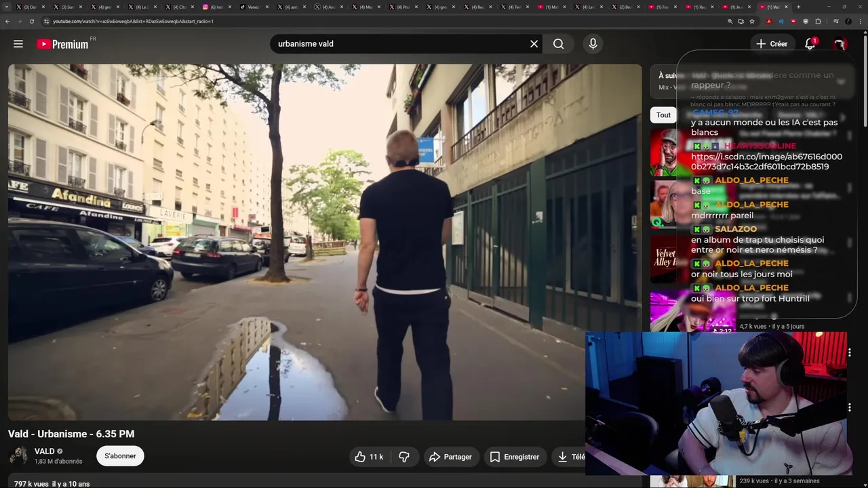Click ALDO_LA_PECHE username above 'basé'

tap(751, 180)
